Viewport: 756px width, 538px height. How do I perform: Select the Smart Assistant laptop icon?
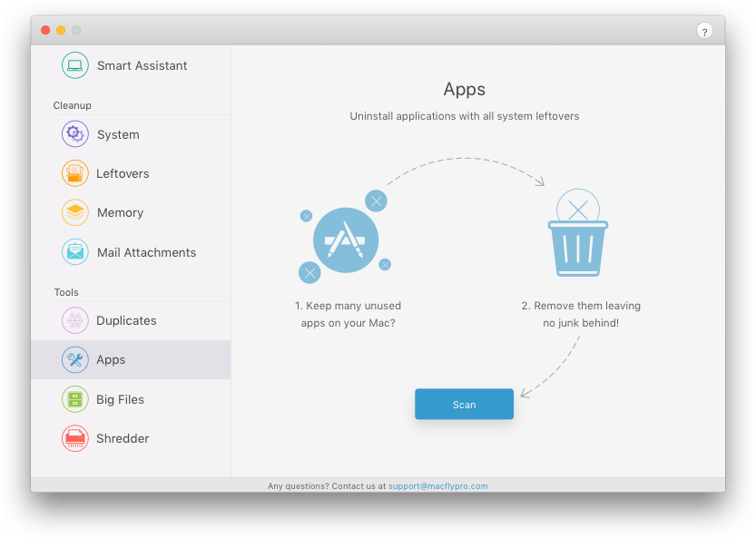tap(74, 65)
